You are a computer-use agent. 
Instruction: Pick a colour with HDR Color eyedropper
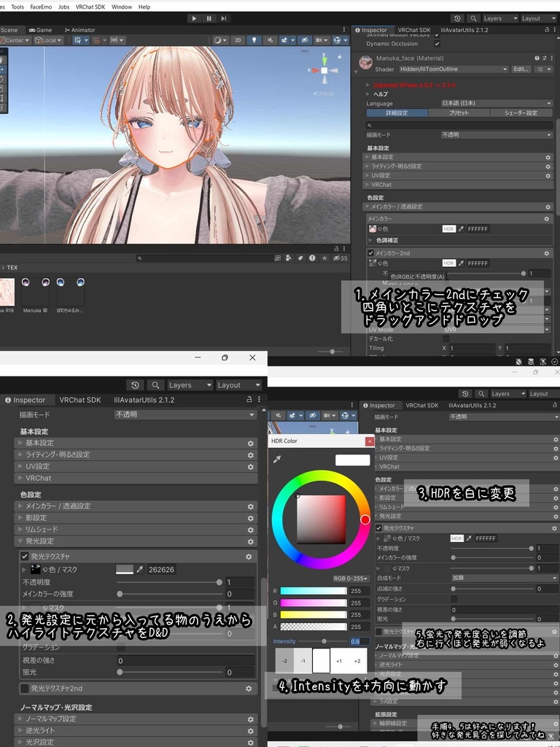click(276, 459)
